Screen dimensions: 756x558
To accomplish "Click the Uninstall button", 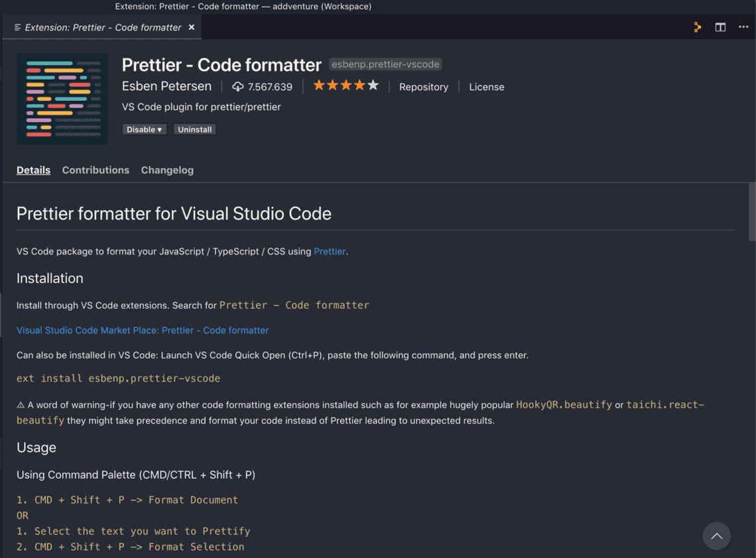I will (195, 129).
